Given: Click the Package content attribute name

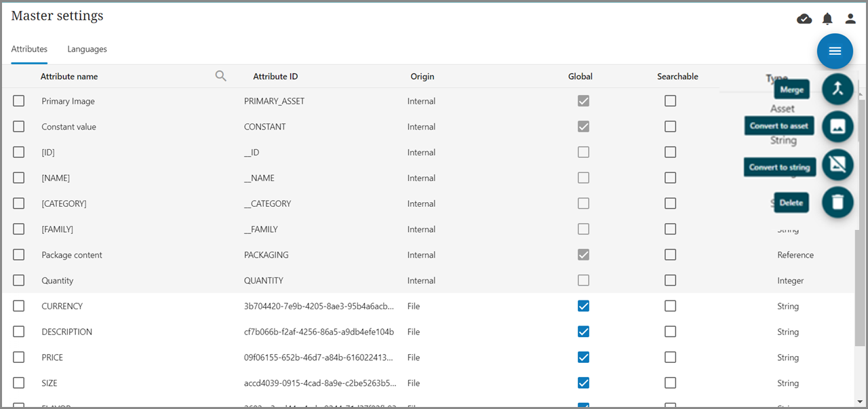Looking at the screenshot, I should [x=72, y=255].
